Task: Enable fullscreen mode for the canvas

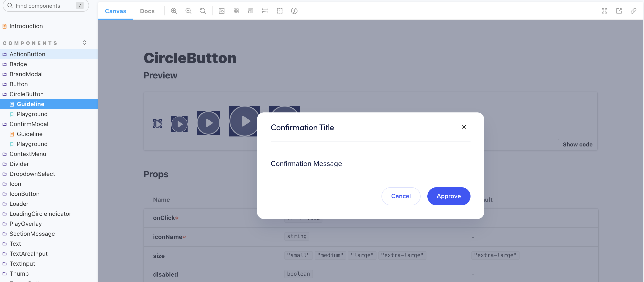Action: coord(604,11)
